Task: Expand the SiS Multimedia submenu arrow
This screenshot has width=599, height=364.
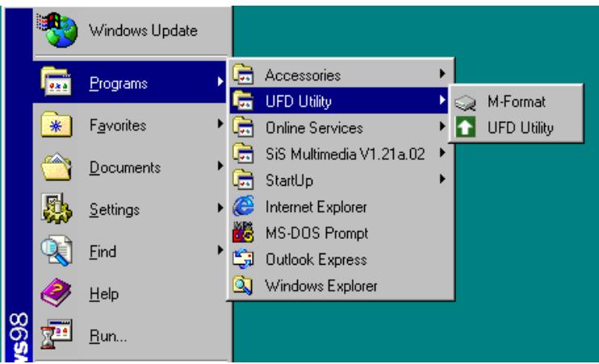Action: coord(442,153)
